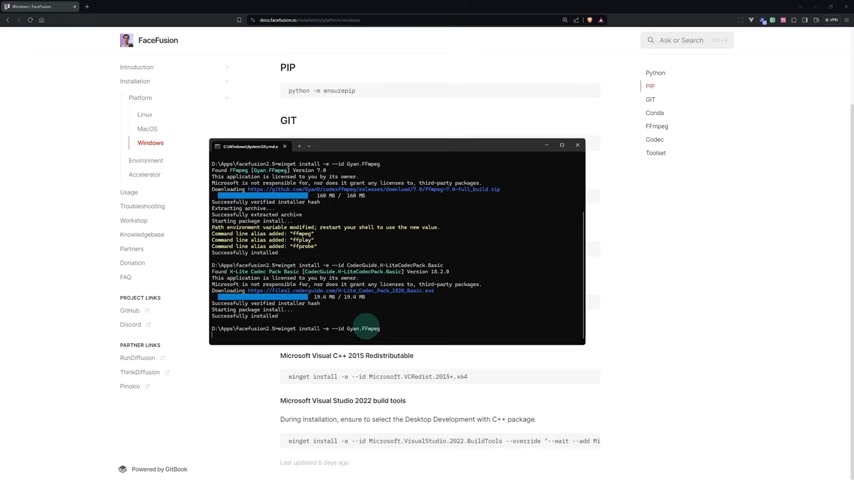854x480 pixels.
Task: Click the bookmark icon in address bar
Action: click(x=239, y=20)
